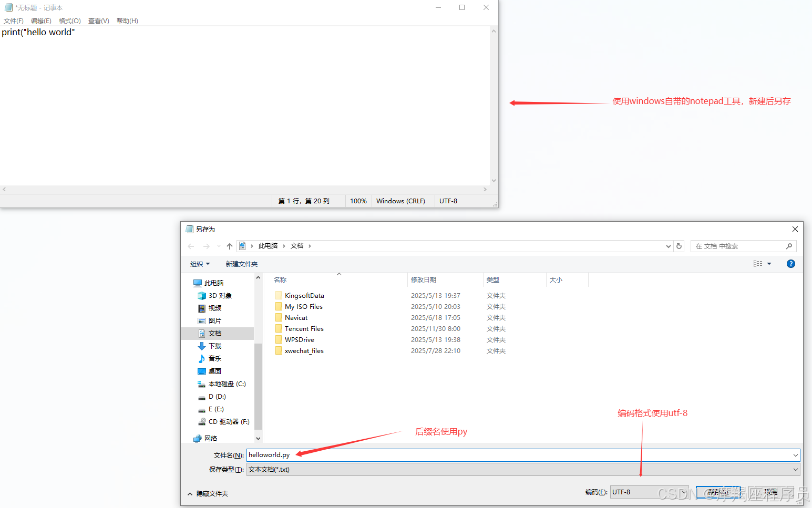Click the search magnifier icon
This screenshot has width=812, height=508.
click(x=789, y=246)
